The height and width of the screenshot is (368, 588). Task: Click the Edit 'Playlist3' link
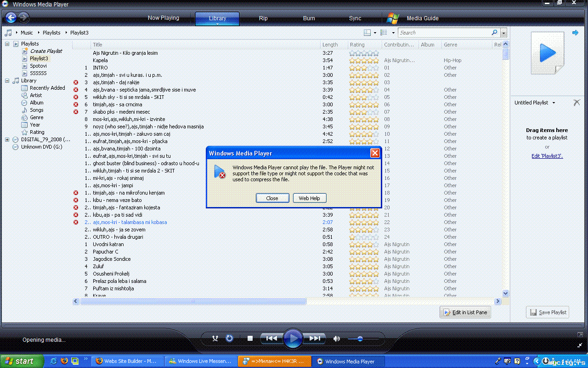pyautogui.click(x=547, y=156)
